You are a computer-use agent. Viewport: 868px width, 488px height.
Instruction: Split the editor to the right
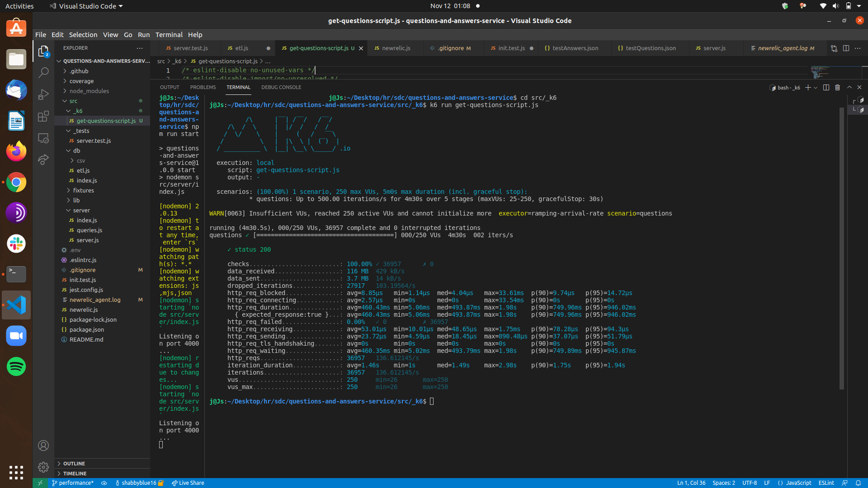click(x=846, y=48)
